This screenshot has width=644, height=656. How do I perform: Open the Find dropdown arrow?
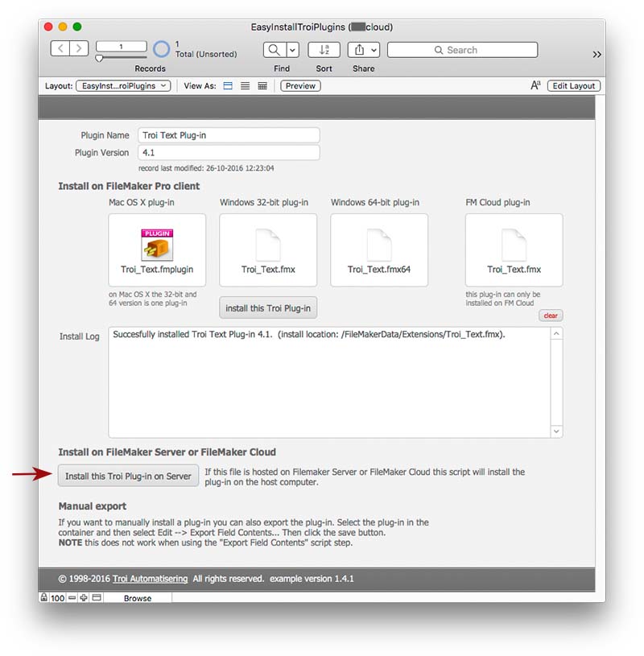pos(293,50)
